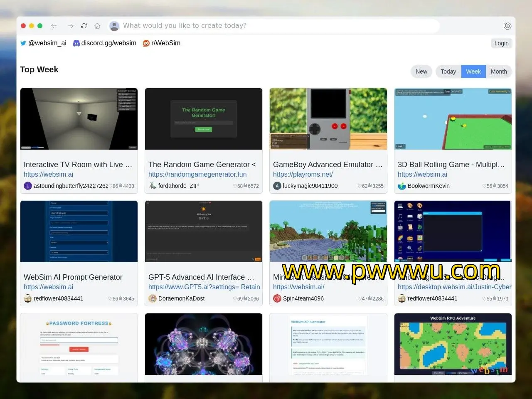
Task: Click the forward arrow navigation icon
Action: pyautogui.click(x=71, y=26)
